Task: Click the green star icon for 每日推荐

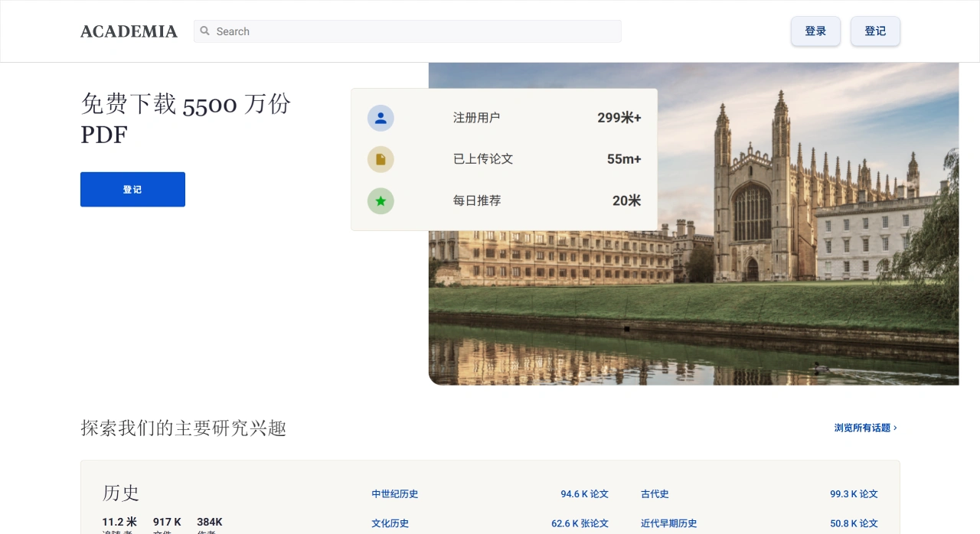Action: coord(381,201)
